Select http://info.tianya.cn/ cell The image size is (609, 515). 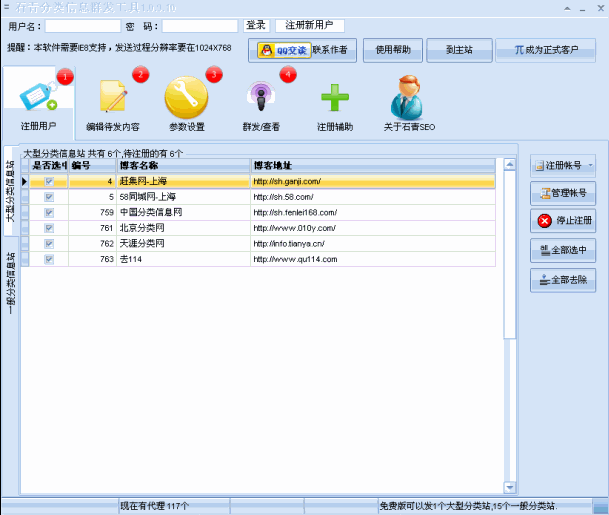[x=373, y=244]
